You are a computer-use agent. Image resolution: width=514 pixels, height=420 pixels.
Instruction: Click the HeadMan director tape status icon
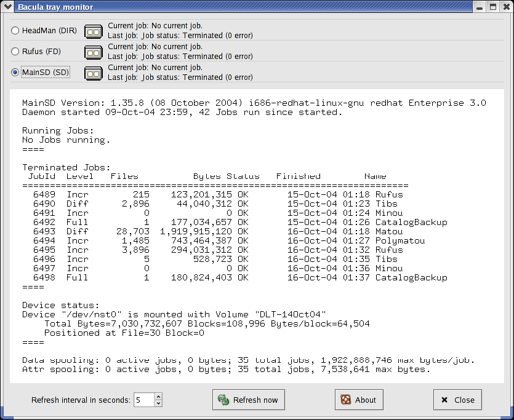[x=93, y=31]
